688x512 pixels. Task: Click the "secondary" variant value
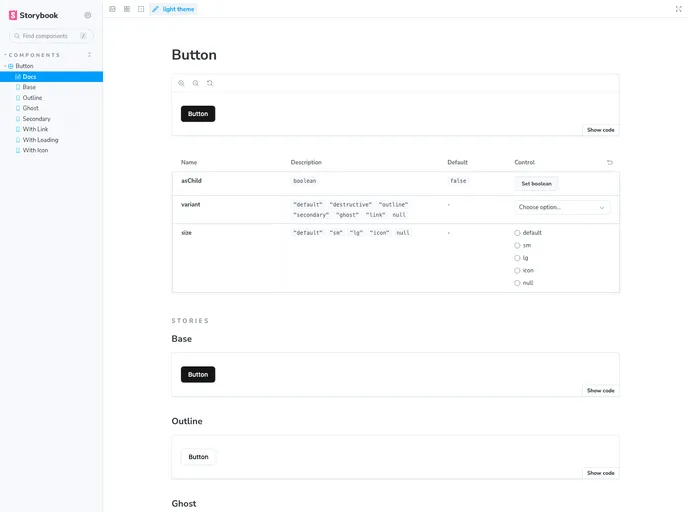tap(311, 215)
